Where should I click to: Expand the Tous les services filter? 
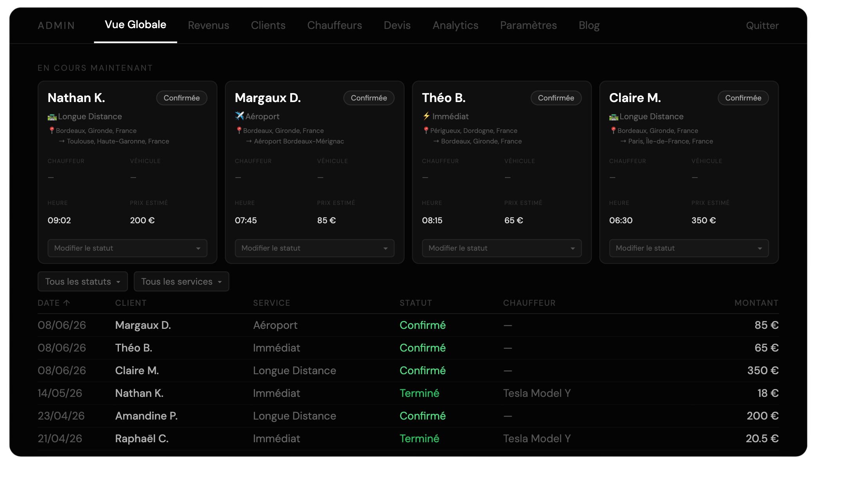tap(181, 282)
